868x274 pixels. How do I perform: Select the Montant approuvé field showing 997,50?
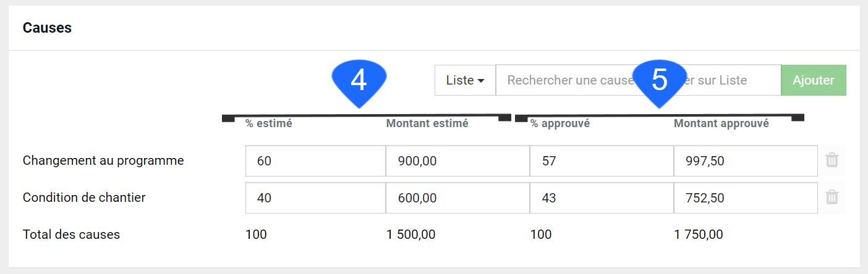(x=746, y=161)
